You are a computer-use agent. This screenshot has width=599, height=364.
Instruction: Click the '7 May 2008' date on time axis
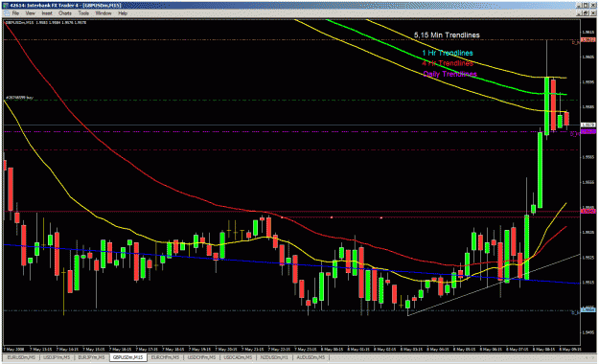click(13, 349)
